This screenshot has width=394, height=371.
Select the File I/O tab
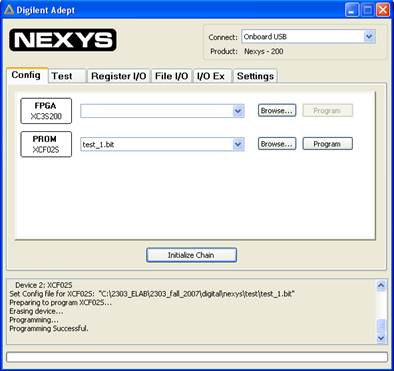tap(171, 76)
